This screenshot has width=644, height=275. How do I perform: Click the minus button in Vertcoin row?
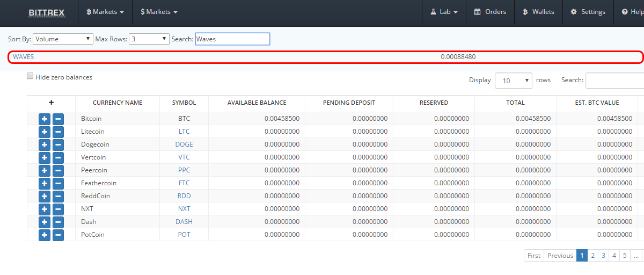[58, 157]
